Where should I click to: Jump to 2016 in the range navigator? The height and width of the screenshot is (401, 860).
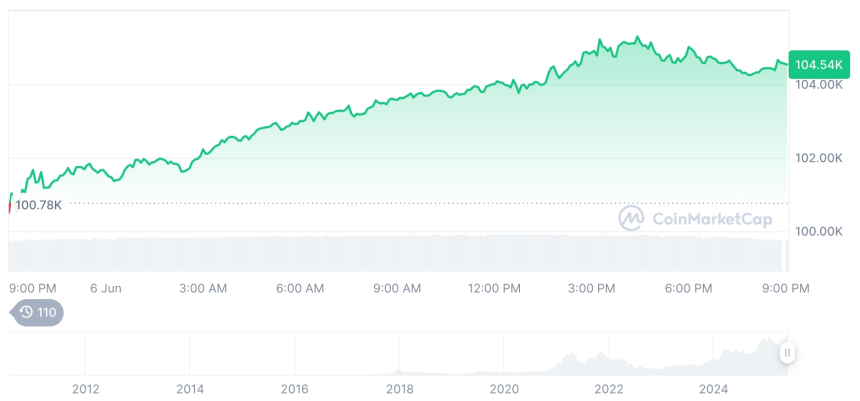click(x=295, y=388)
